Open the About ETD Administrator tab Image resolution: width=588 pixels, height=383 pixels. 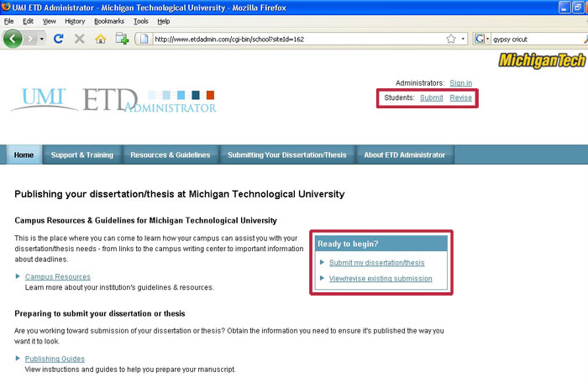(x=405, y=155)
